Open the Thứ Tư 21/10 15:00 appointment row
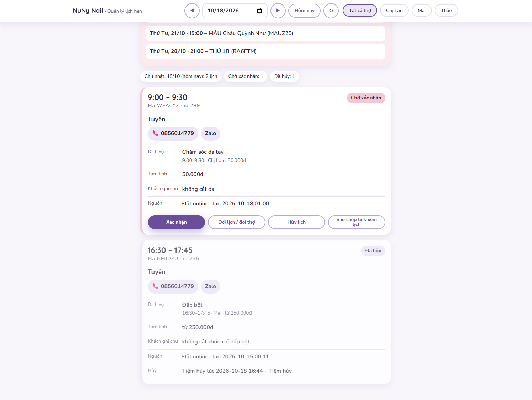Screen dimensions: 532x400 tap(266, 33)
